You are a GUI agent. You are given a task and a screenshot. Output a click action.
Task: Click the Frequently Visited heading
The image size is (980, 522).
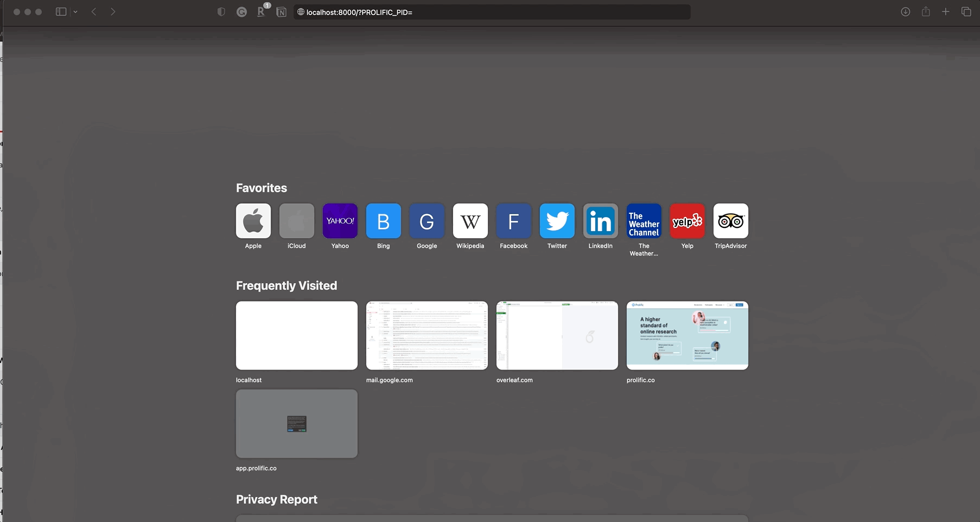[287, 285]
